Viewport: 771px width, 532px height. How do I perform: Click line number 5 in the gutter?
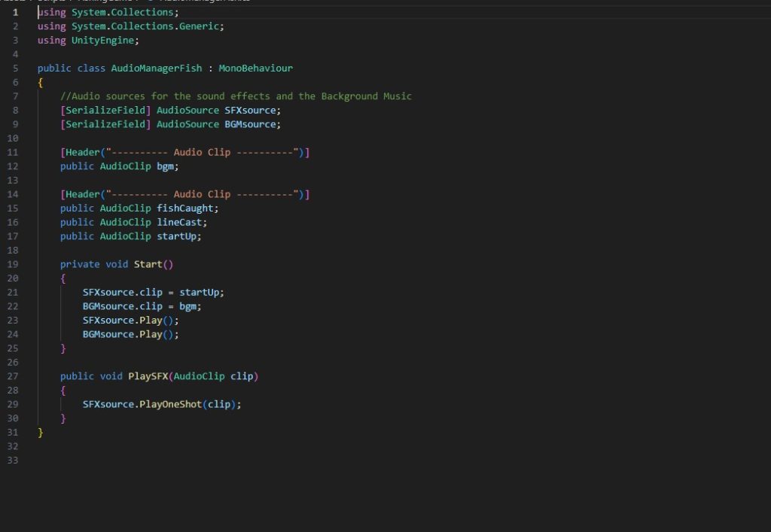(x=15, y=68)
